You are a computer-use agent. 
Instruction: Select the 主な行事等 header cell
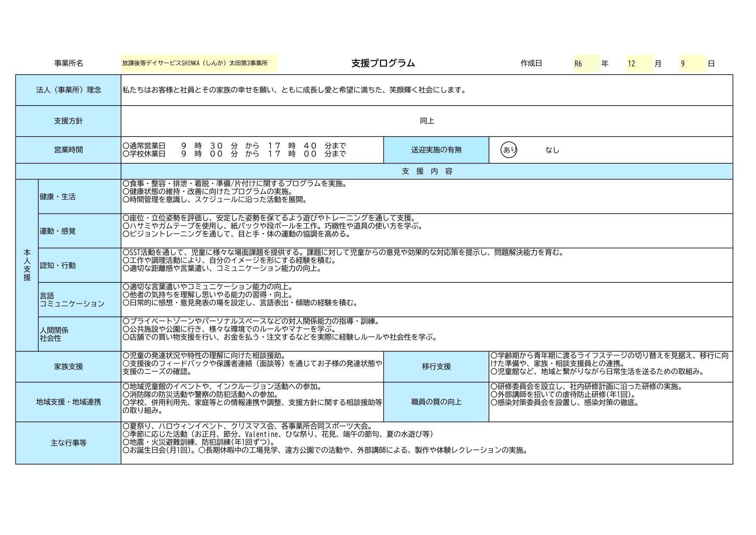click(x=68, y=443)
